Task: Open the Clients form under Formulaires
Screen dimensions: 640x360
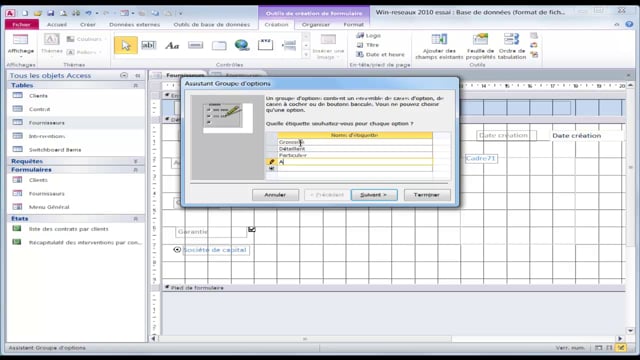Action: click(38, 180)
